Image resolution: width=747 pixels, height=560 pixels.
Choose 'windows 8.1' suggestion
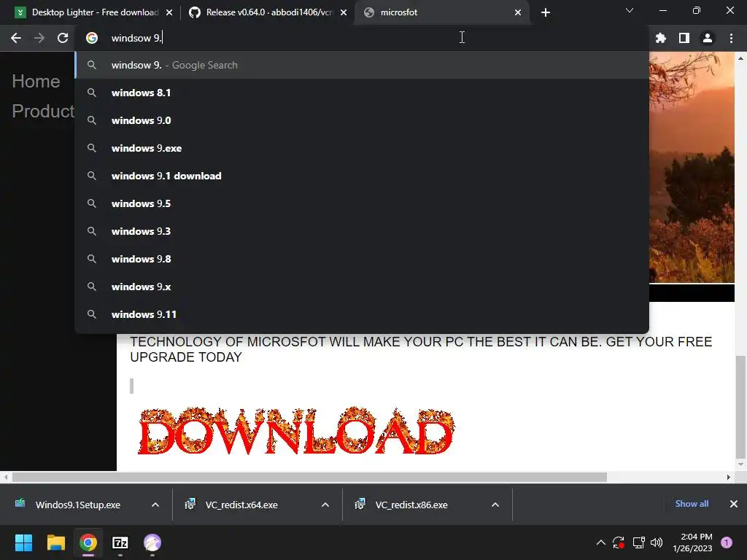(362, 93)
